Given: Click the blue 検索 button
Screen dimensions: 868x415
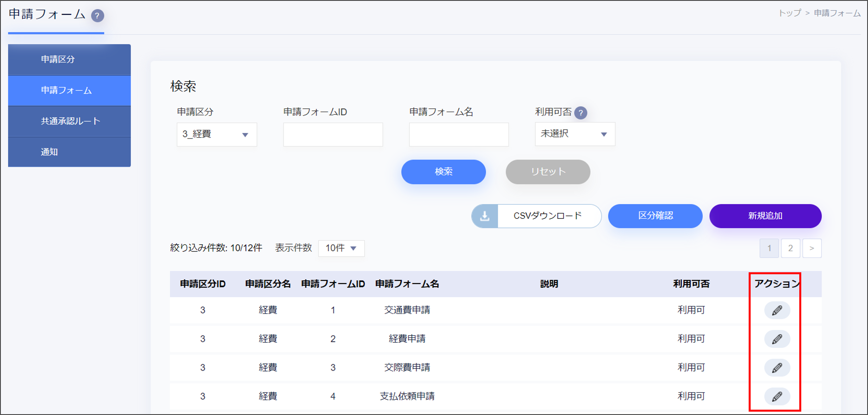Looking at the screenshot, I should click(443, 172).
